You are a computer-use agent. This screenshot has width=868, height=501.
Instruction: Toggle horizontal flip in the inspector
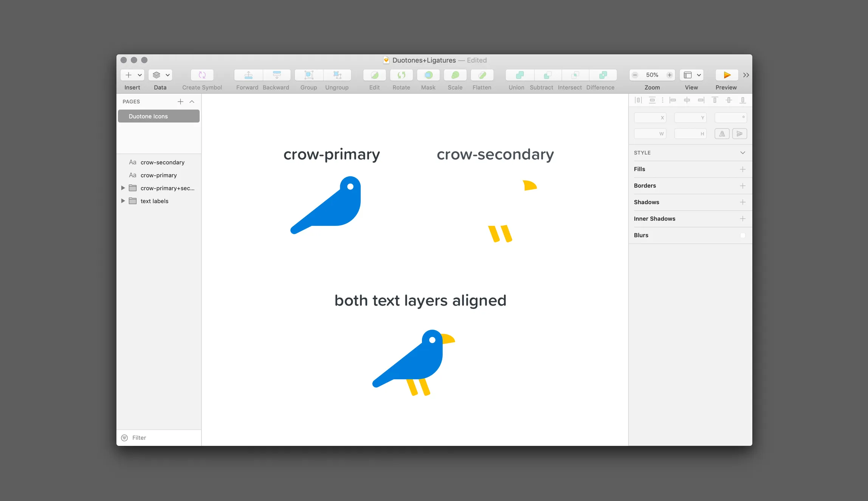722,133
